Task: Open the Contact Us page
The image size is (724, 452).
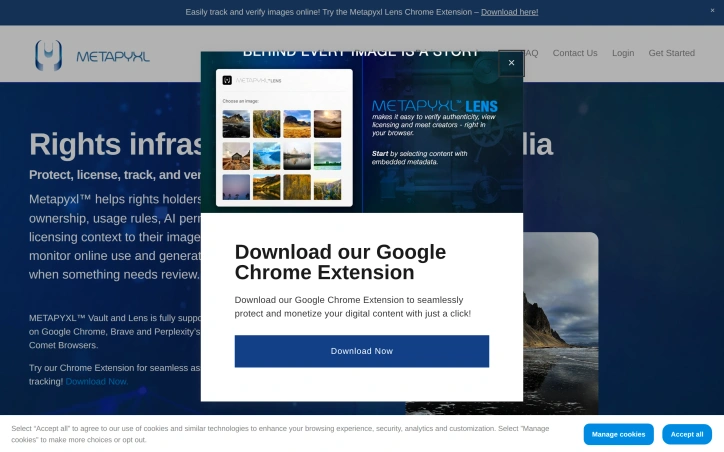Action: [x=575, y=53]
